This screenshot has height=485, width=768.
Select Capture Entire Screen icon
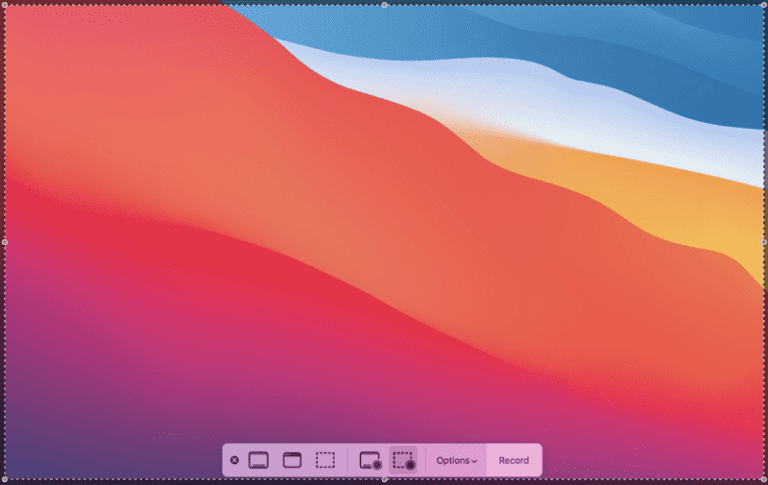(259, 460)
